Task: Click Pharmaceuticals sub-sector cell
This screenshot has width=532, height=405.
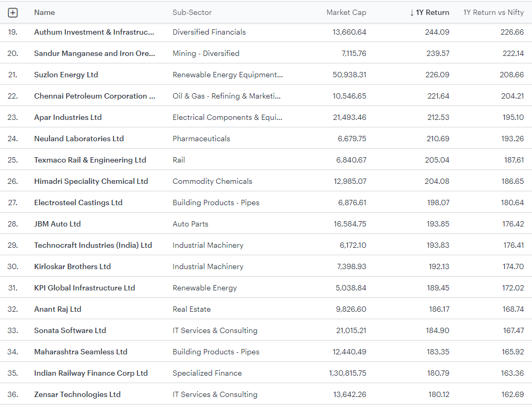Action: coord(201,139)
